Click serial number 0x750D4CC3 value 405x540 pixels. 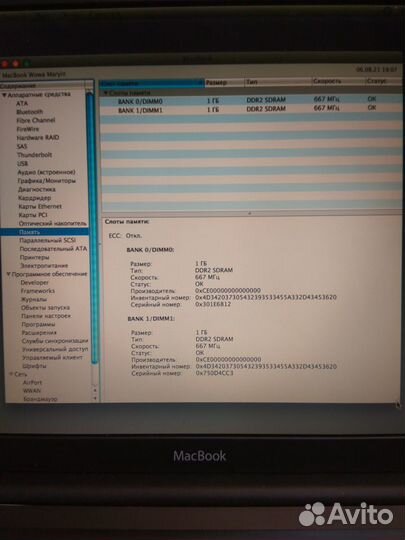coord(214,373)
